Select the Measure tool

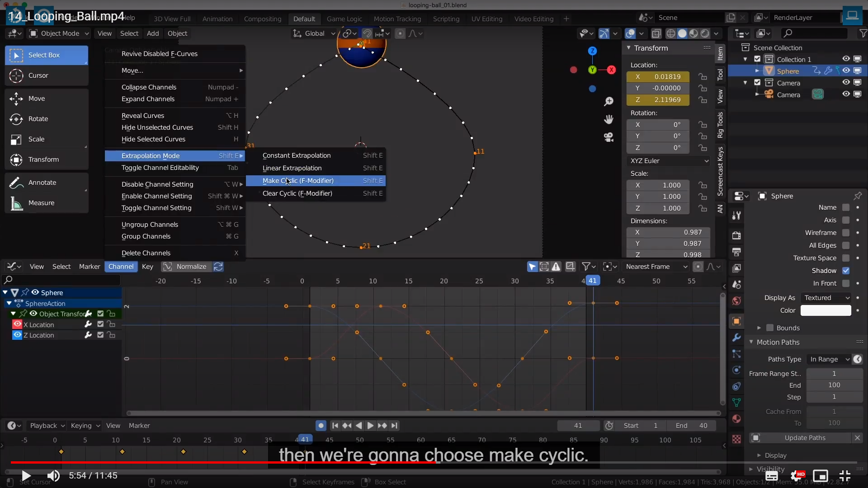pyautogui.click(x=41, y=203)
